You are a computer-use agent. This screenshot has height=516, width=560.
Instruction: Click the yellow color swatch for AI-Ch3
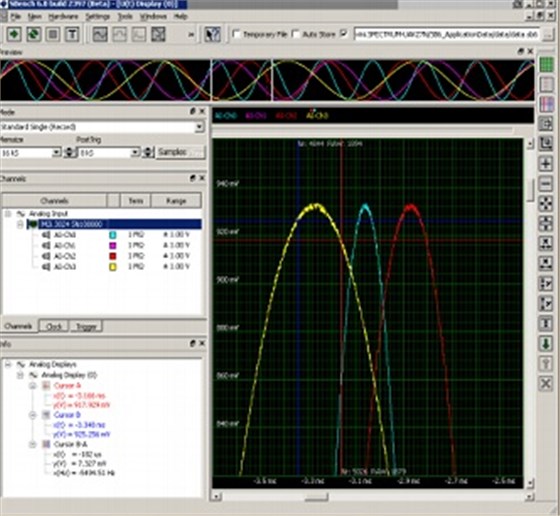coord(112,267)
